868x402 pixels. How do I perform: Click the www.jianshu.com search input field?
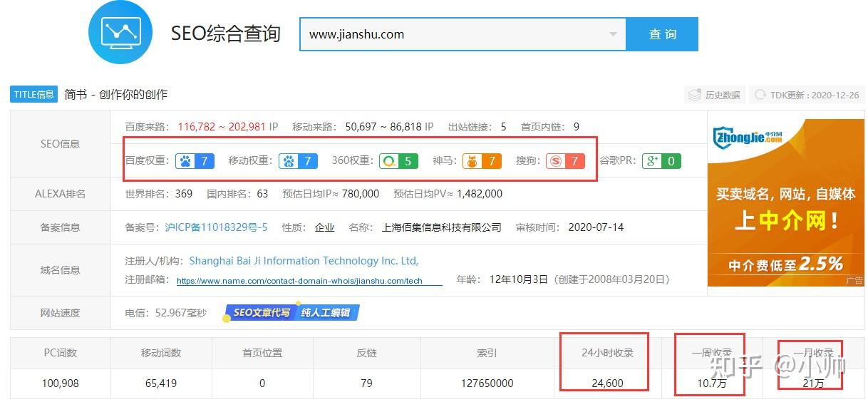click(x=463, y=34)
